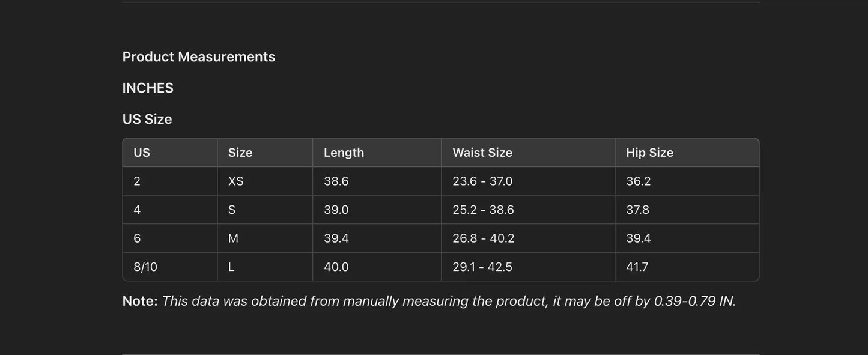868x355 pixels.
Task: Select the Length column header
Action: (x=344, y=153)
